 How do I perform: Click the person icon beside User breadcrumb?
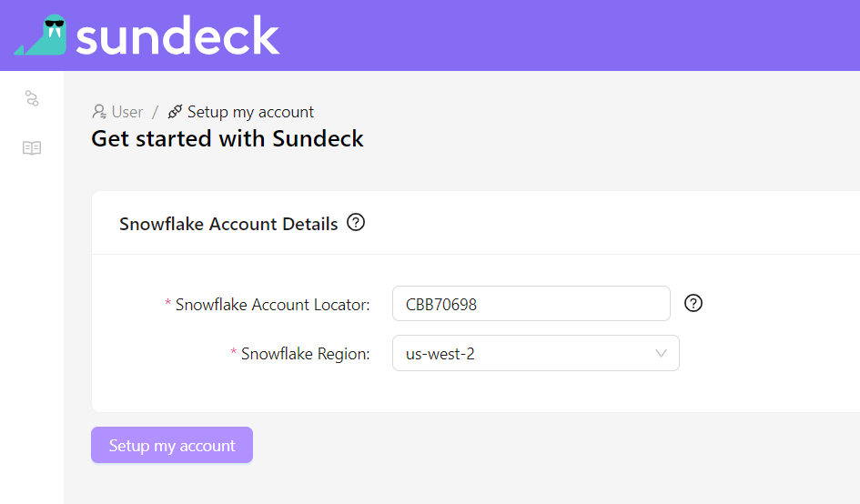pos(99,112)
